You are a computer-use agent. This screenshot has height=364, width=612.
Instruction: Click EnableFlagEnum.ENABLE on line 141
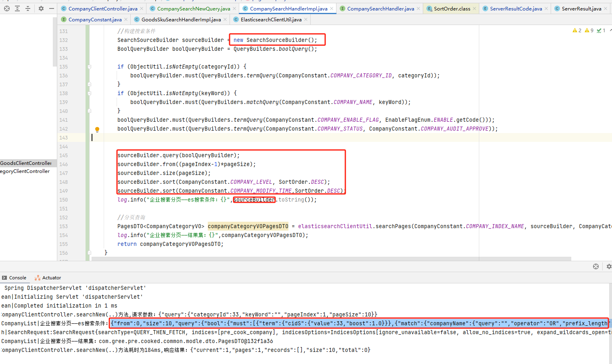(419, 120)
